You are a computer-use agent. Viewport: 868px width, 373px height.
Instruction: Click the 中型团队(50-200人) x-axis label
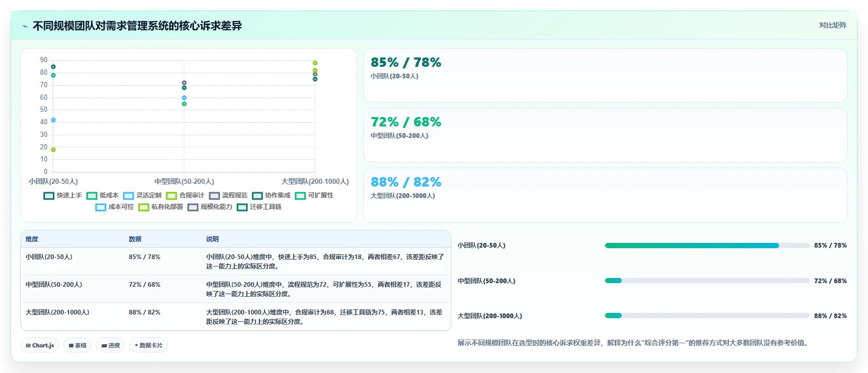coord(184,182)
